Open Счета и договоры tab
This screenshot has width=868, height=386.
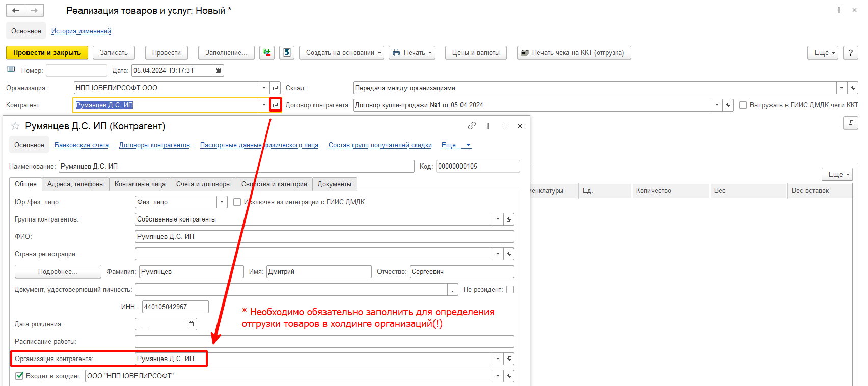(203, 184)
